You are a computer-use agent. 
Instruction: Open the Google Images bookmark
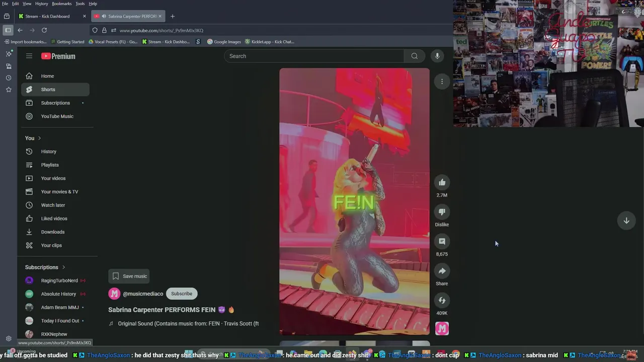tap(224, 42)
